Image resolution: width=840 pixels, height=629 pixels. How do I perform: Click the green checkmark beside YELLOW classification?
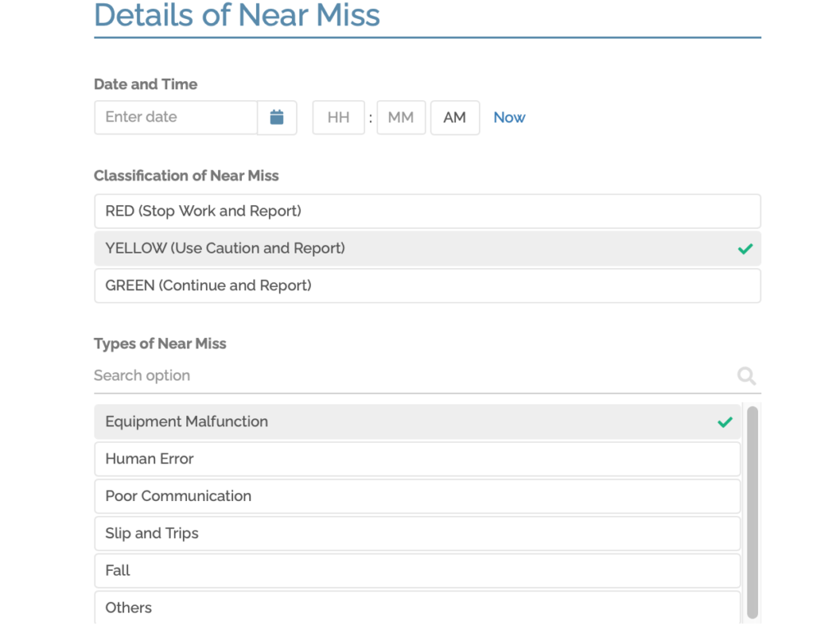(745, 248)
